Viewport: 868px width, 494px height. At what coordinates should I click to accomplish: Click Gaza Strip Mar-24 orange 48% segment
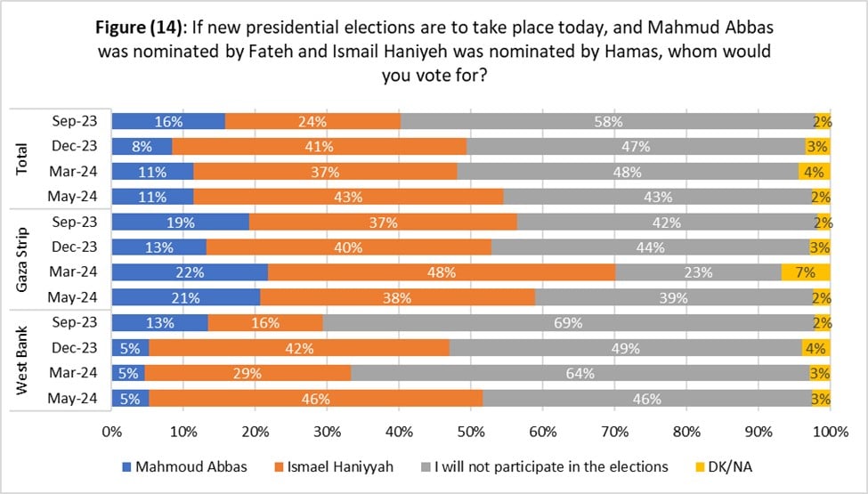point(442,272)
